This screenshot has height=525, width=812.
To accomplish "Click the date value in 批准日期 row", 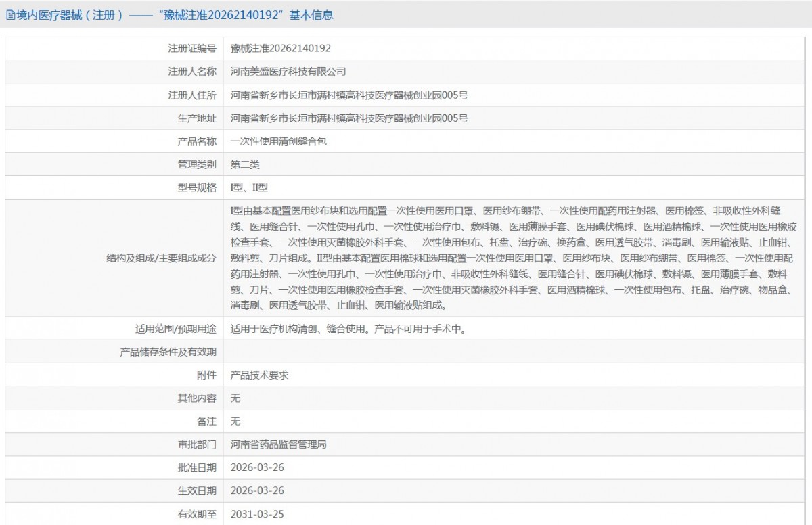I will tap(257, 467).
